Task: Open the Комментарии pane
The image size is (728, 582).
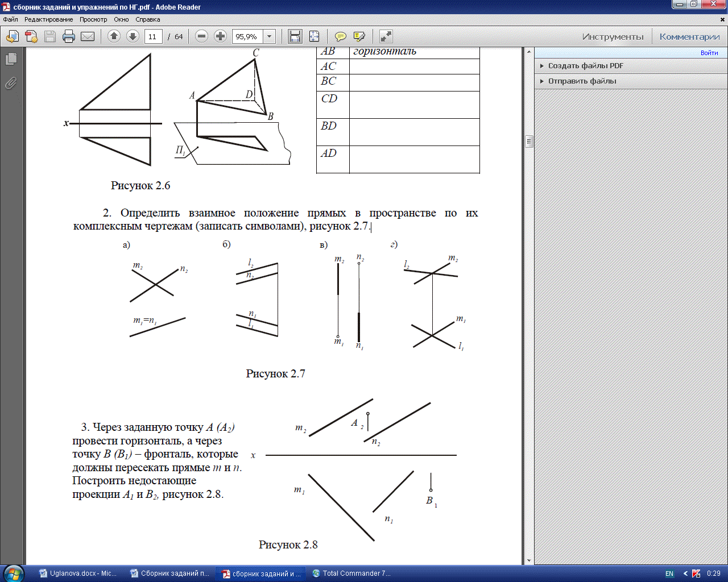Action: 690,37
